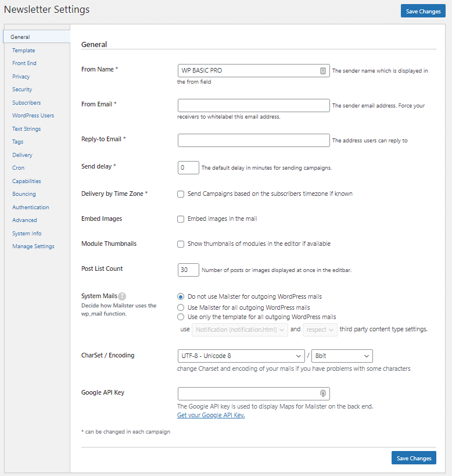Follow the Get your Google API Key link

(211, 416)
